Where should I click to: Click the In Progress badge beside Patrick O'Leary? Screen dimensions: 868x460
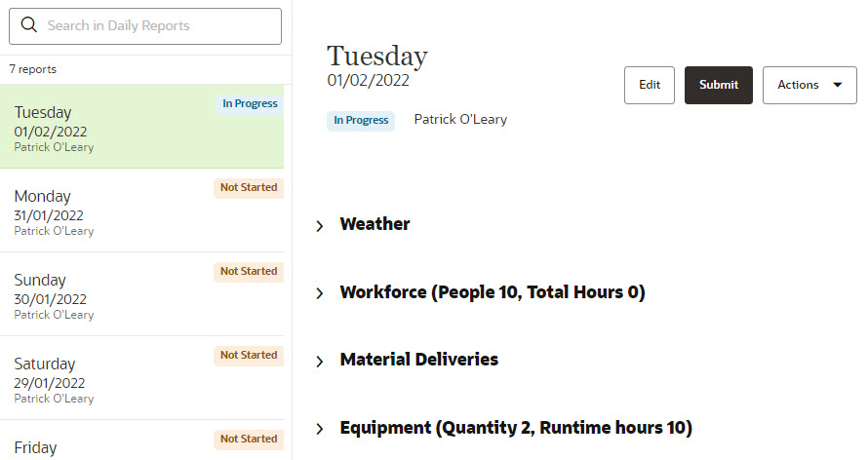[x=361, y=120]
